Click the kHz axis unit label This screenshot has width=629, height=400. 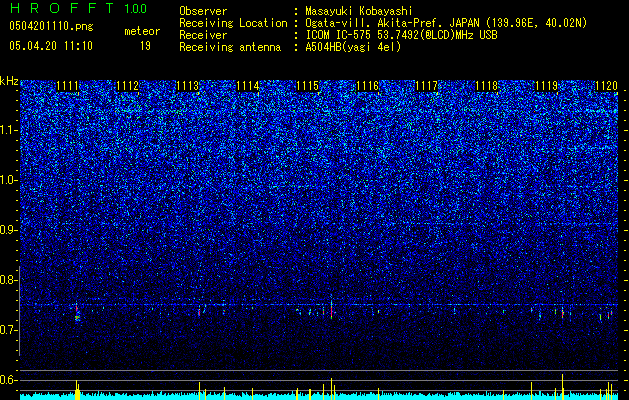point(9,82)
